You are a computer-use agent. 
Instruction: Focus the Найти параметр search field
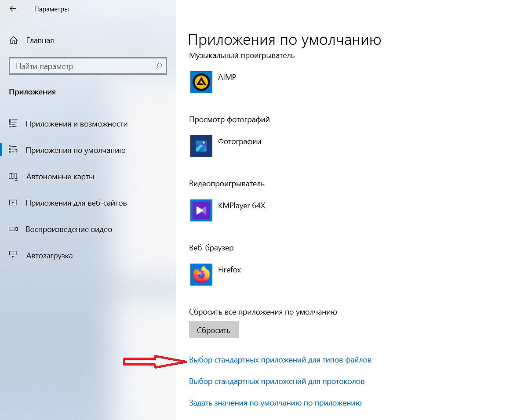pos(88,66)
